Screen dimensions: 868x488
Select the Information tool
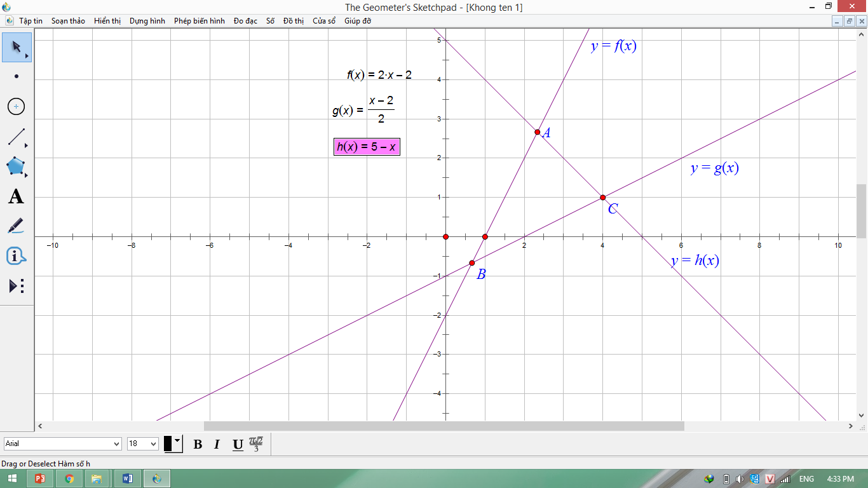pyautogui.click(x=17, y=256)
